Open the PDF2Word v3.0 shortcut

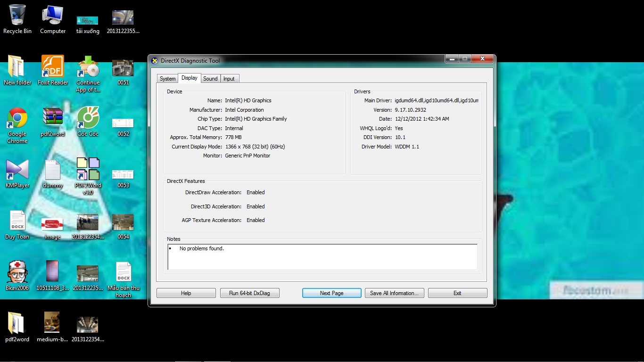[88, 170]
